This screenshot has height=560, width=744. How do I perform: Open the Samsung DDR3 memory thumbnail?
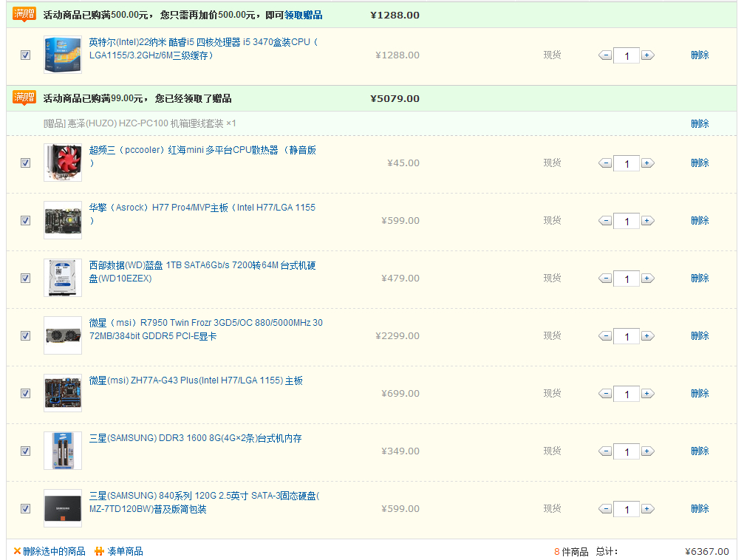click(x=63, y=451)
